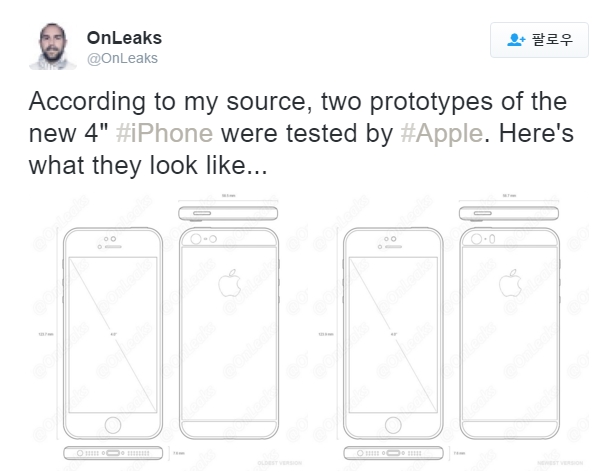The width and height of the screenshot is (603, 472).
Task: Click the Apple logo on the left prototype
Action: [x=230, y=282]
